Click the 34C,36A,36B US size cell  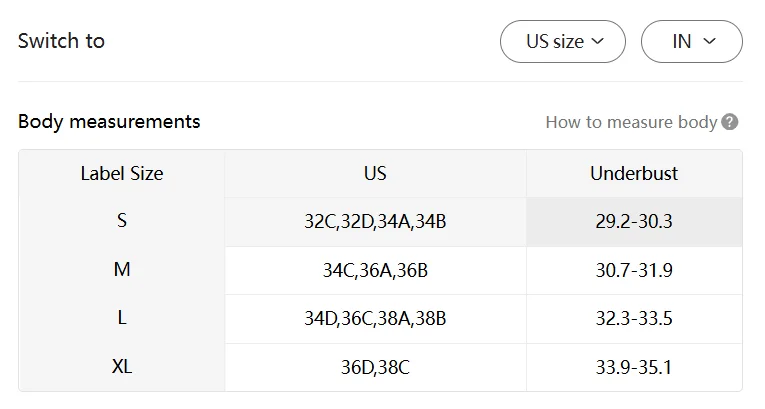pos(375,270)
